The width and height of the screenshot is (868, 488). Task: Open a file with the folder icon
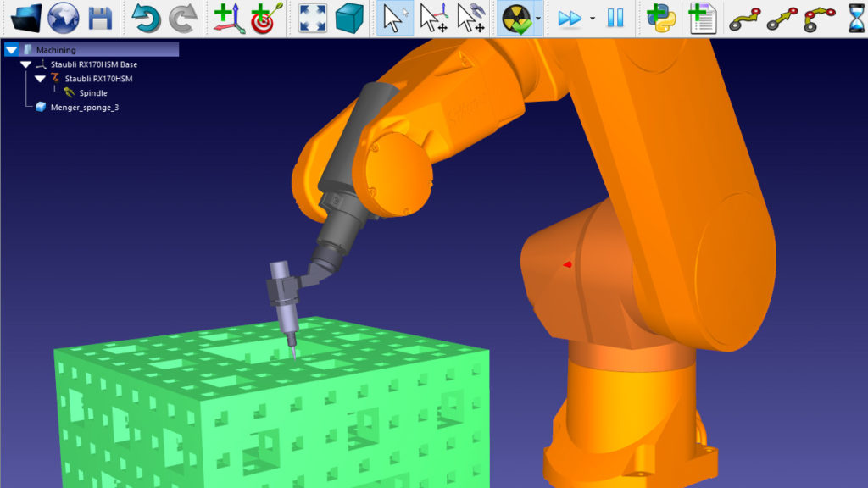pyautogui.click(x=24, y=18)
